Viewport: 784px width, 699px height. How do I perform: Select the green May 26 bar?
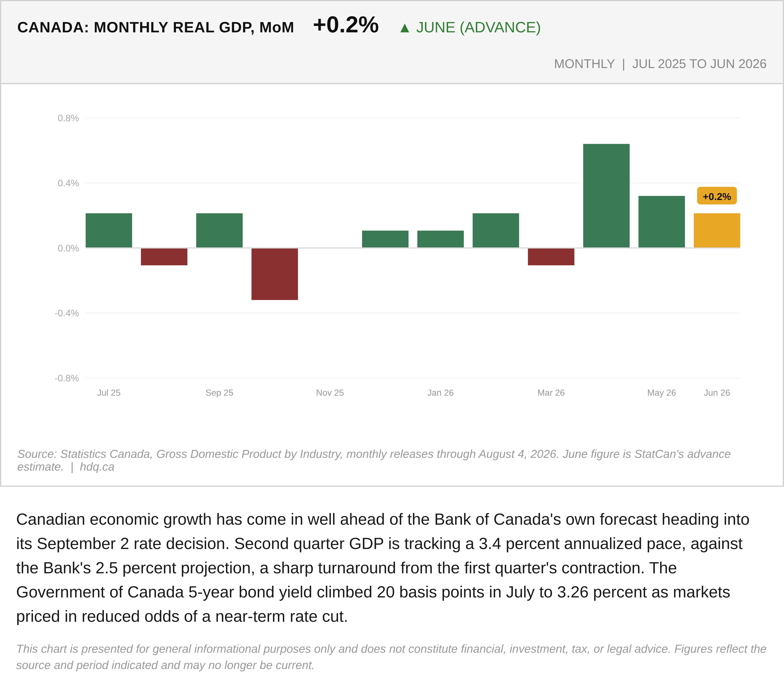click(661, 222)
